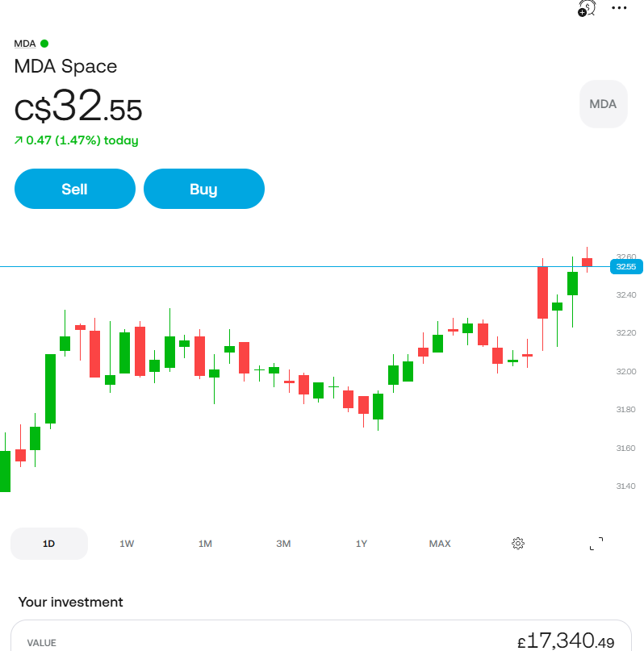Click the tall red candle near 32.55
Viewport: 644px width, 651px height.
[542, 293]
